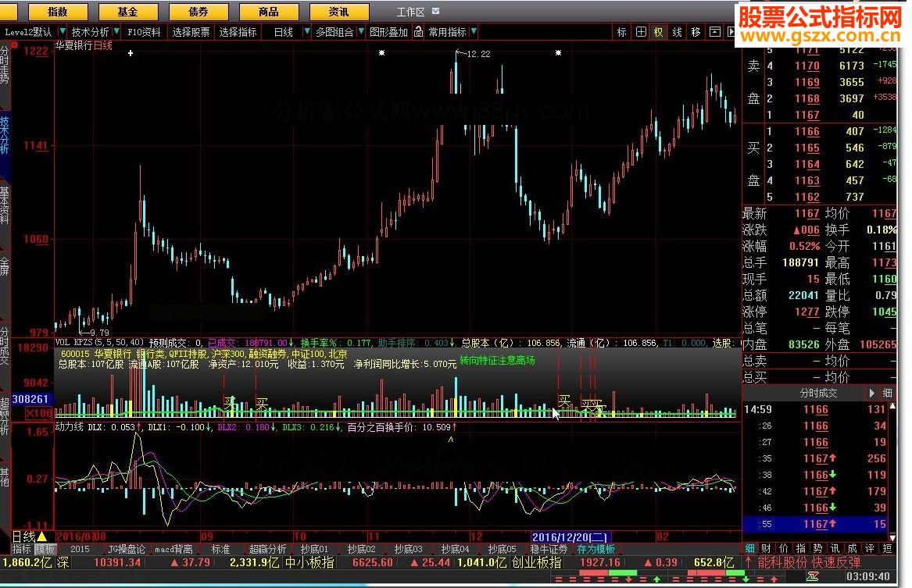Viewport: 912px width, 588px height.
Task: Toggle the 权 rights-adjustment button
Action: click(x=659, y=32)
